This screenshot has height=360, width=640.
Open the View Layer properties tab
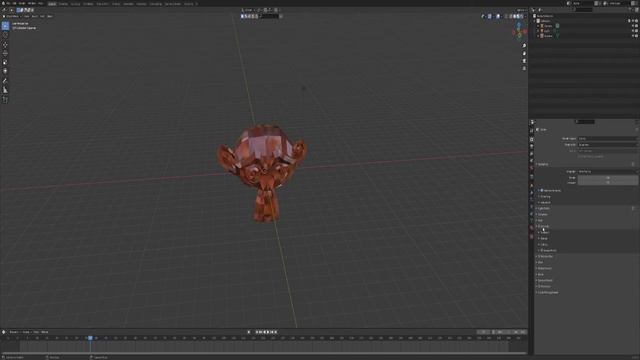[x=531, y=154]
